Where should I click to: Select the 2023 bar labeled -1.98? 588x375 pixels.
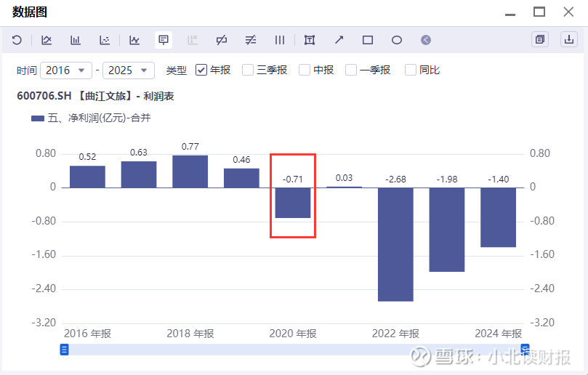click(x=447, y=230)
